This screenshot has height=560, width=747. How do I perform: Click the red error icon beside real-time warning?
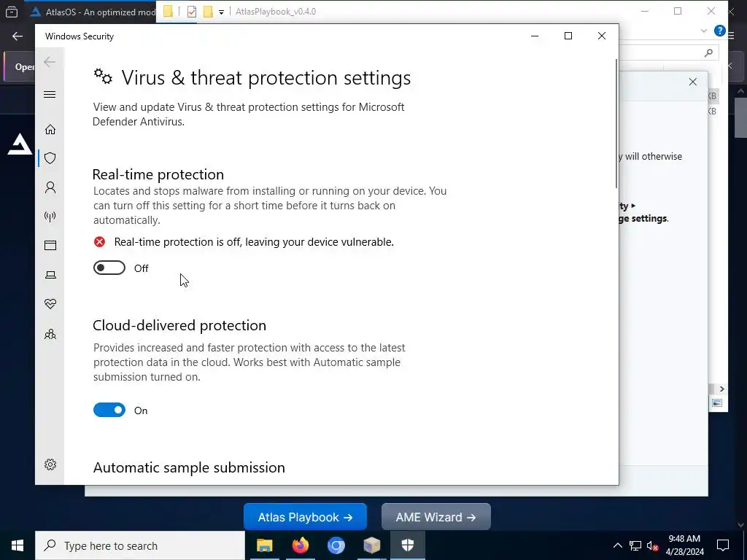pyautogui.click(x=99, y=242)
